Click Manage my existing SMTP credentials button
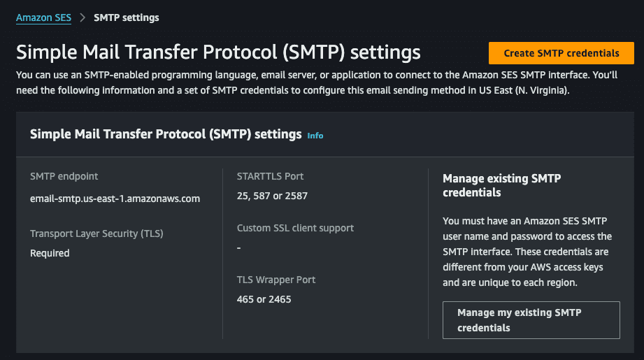 (x=531, y=320)
